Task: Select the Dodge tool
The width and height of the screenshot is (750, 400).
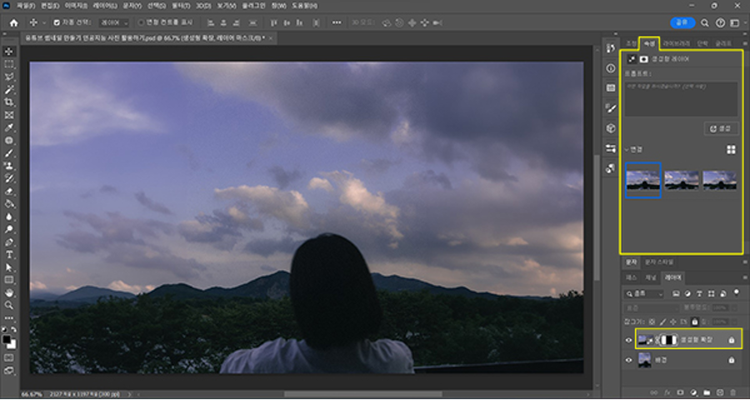Action: pyautogui.click(x=9, y=229)
